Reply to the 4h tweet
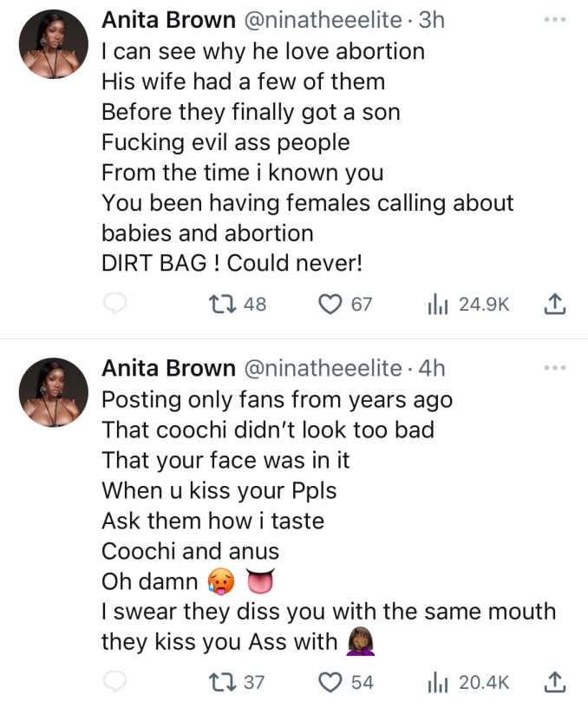Image resolution: width=588 pixels, height=715 pixels. (x=115, y=682)
